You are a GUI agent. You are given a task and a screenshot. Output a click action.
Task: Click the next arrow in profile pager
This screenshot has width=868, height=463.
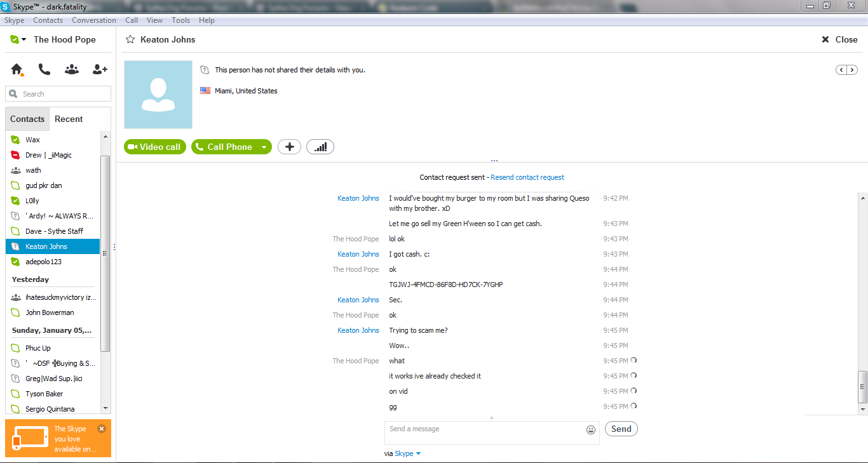pyautogui.click(x=852, y=70)
